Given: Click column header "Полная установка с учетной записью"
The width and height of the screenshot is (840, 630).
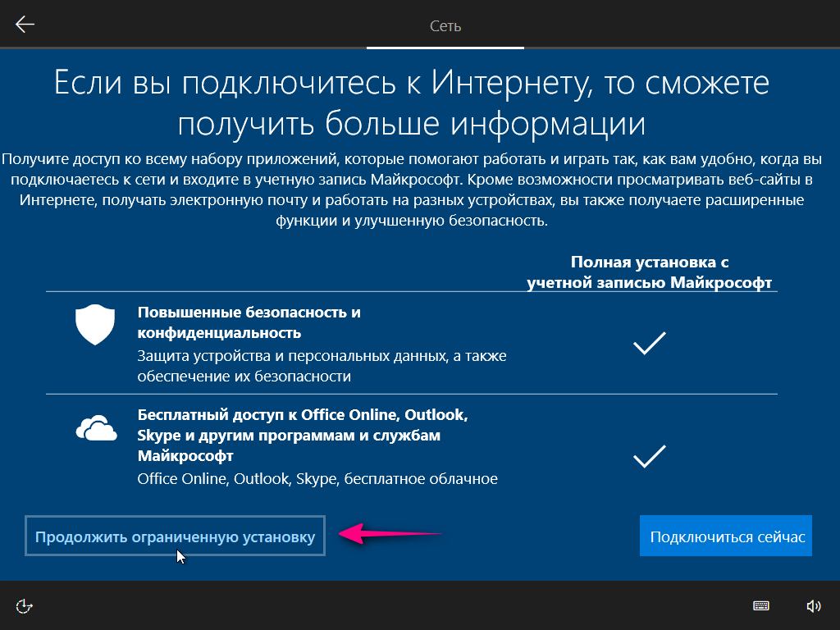Looking at the screenshot, I should point(650,272).
